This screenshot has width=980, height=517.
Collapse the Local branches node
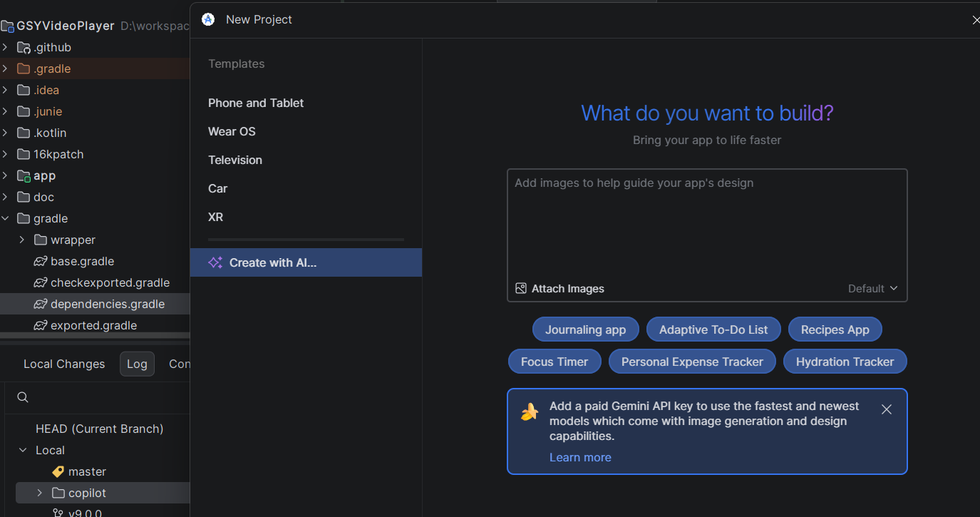(x=24, y=450)
